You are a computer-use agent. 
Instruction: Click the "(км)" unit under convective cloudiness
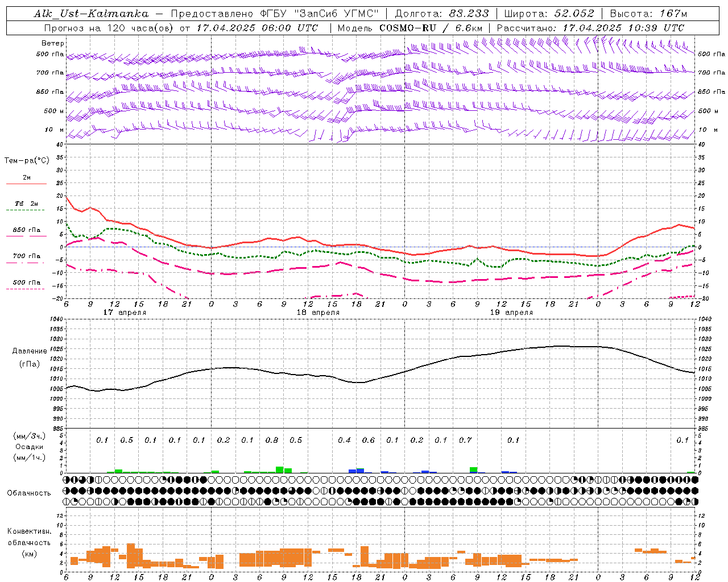29,554
